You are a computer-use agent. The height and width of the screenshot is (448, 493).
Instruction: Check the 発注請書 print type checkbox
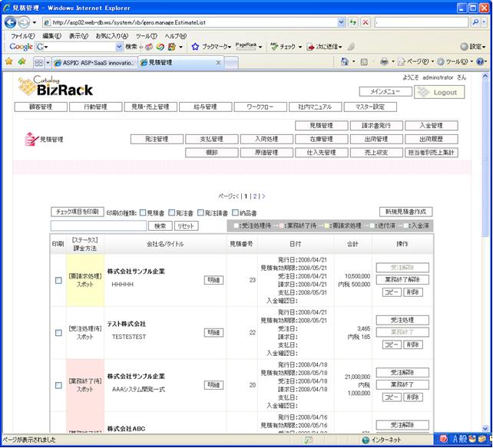pos(200,212)
